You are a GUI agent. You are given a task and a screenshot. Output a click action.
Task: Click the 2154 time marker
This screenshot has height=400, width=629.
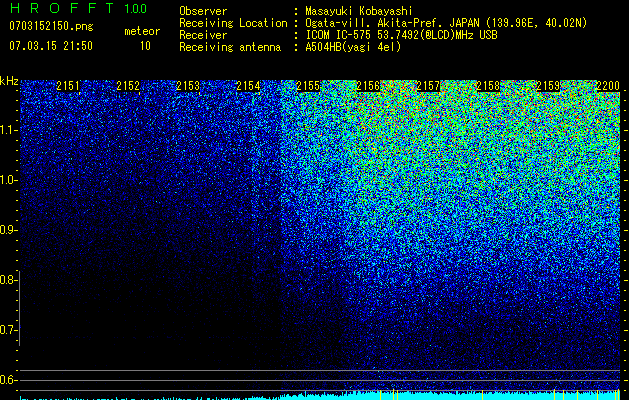(x=248, y=86)
